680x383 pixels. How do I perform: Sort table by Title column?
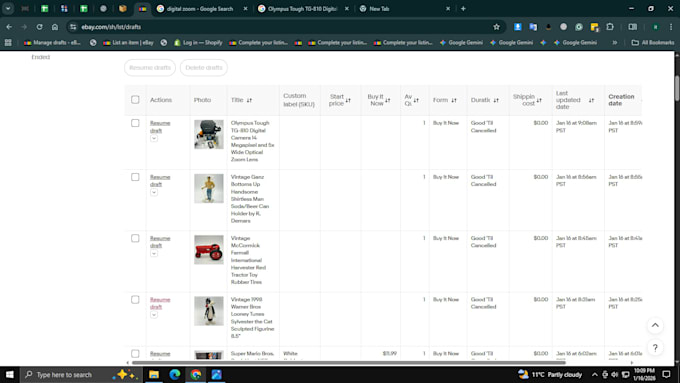[249, 100]
